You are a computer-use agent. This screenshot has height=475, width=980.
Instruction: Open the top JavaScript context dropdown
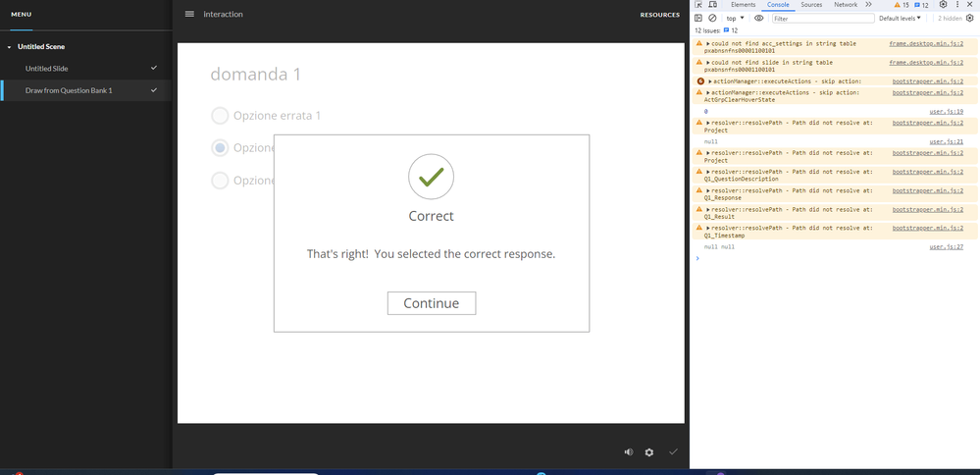click(x=735, y=18)
